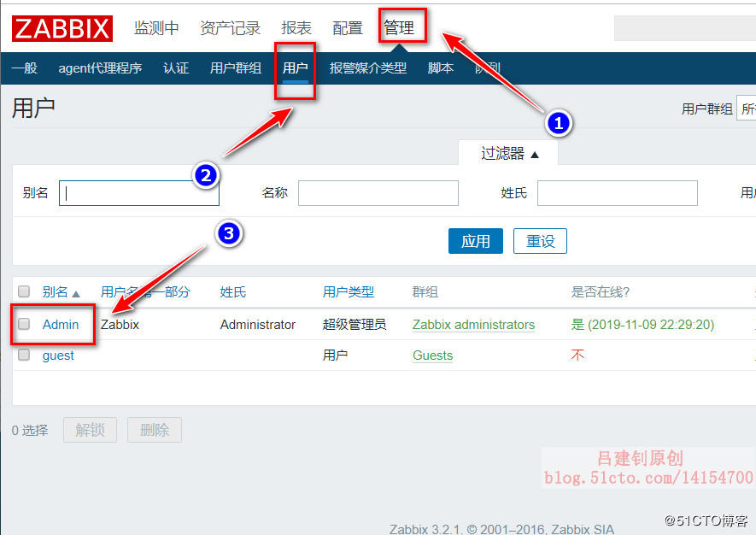Collapse the 过滤器 filter panel
This screenshot has width=756, height=535.
tap(509, 154)
